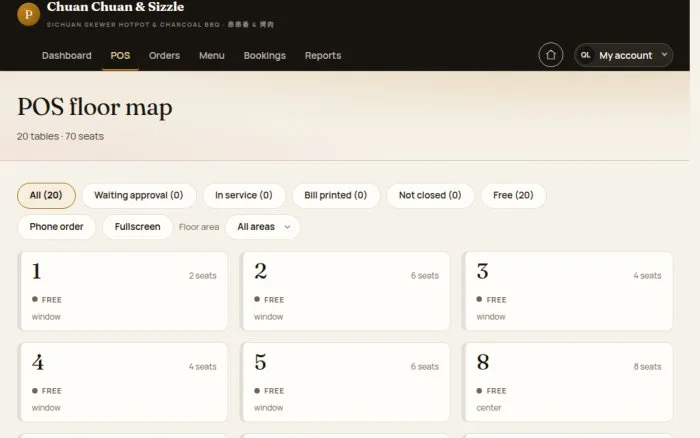
Task: Go to the Orders tab
Action: coord(164,55)
